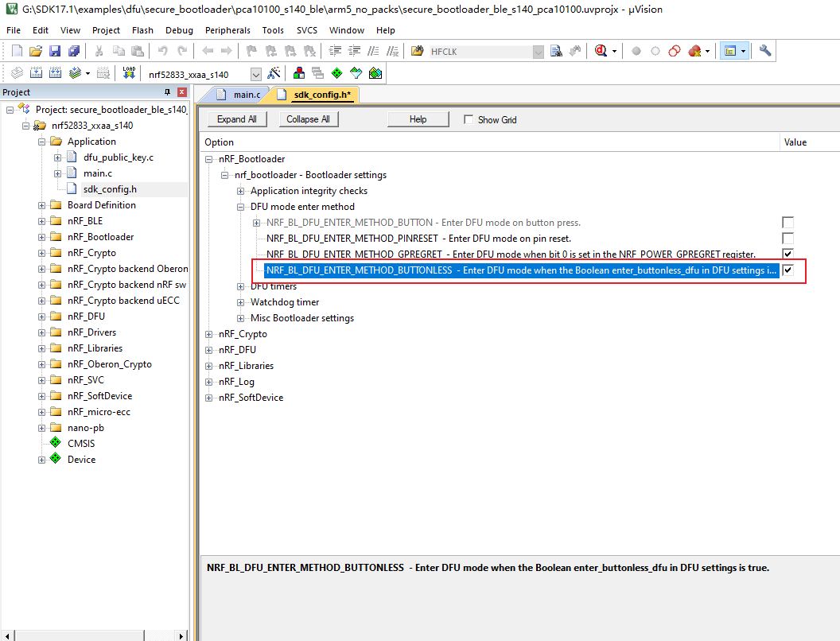Expand the nRF_Crypto option group
This screenshot has height=641, width=840.
point(209,334)
